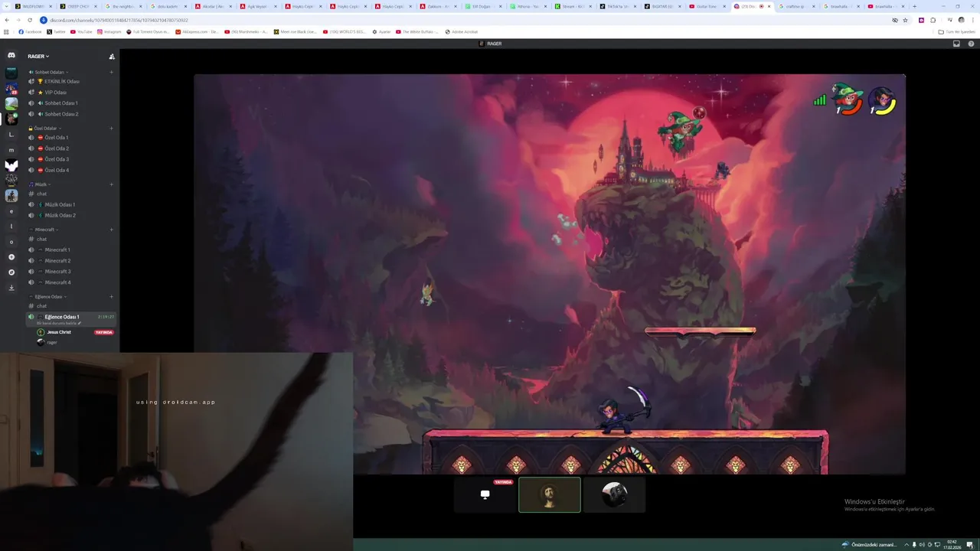Viewport: 980px width, 551px height.
Task: Collapse the Özel Odalar category
Action: click(x=44, y=128)
